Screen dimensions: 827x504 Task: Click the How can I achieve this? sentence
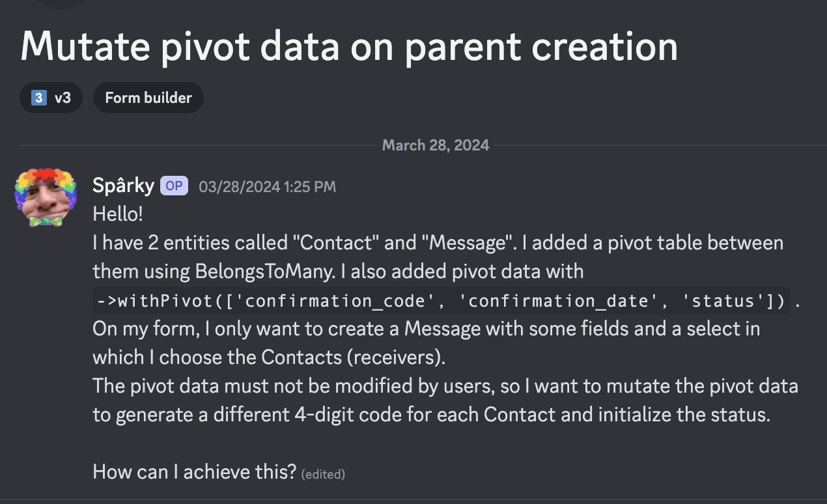pos(195,471)
